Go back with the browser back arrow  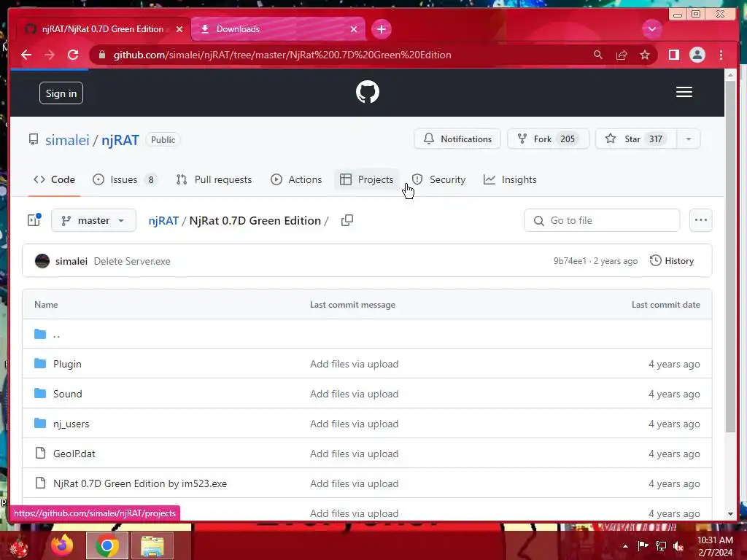tap(26, 55)
